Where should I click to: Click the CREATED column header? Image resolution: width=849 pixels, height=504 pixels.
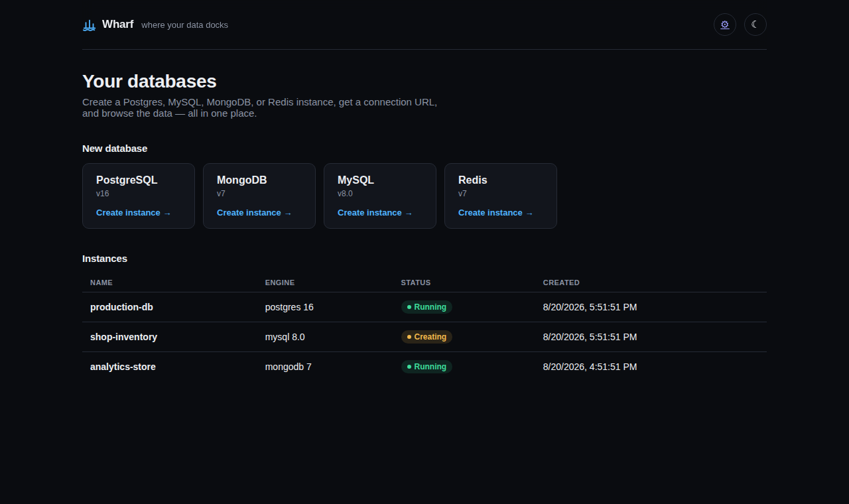pyautogui.click(x=561, y=283)
